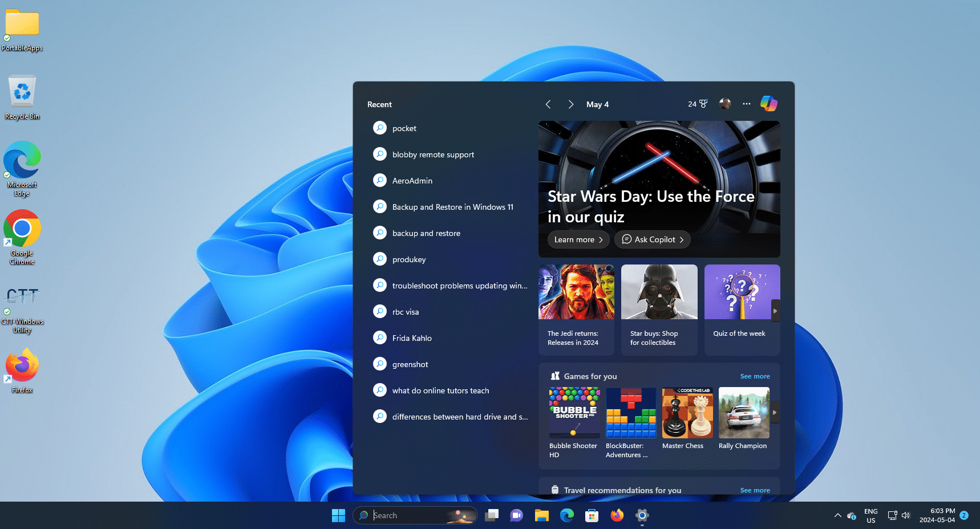Click the Travel recommendations luggage icon
980x529 pixels.
(554, 489)
